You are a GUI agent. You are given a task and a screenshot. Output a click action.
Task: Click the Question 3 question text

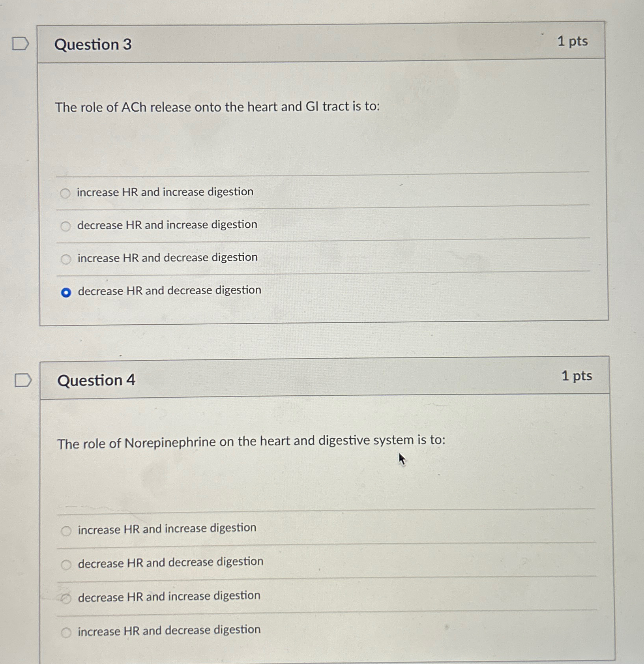tap(217, 107)
